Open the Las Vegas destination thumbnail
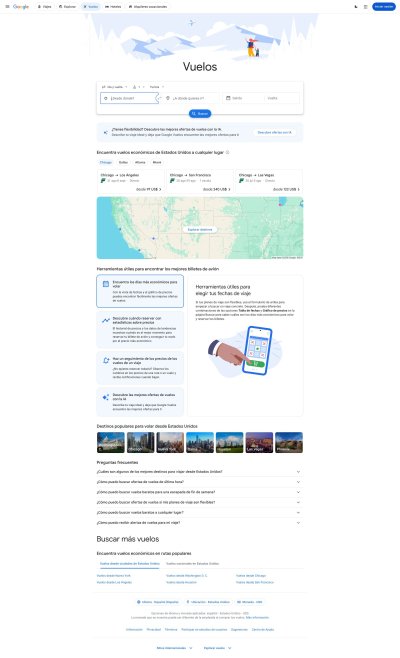The height and width of the screenshot is (658, 400). click(x=259, y=442)
